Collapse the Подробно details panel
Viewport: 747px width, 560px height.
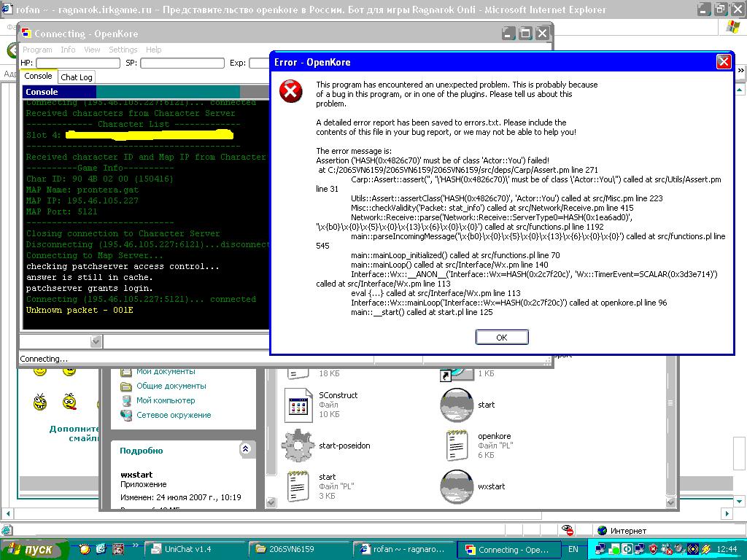click(x=245, y=448)
